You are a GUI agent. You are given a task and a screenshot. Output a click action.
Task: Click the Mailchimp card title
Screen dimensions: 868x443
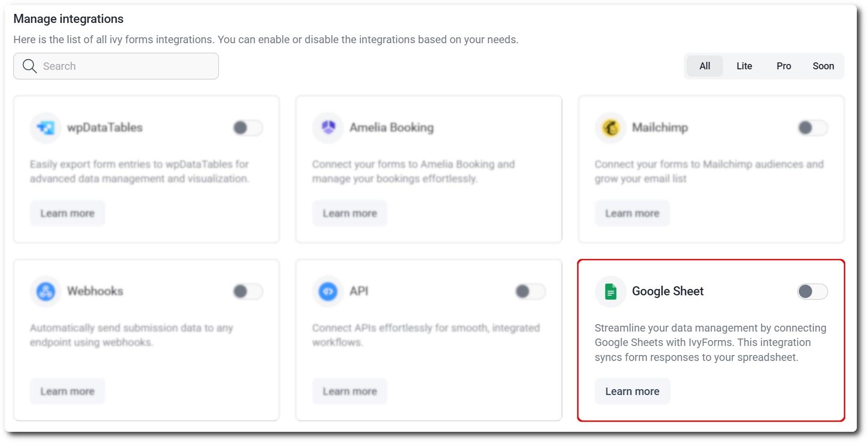[660, 128]
